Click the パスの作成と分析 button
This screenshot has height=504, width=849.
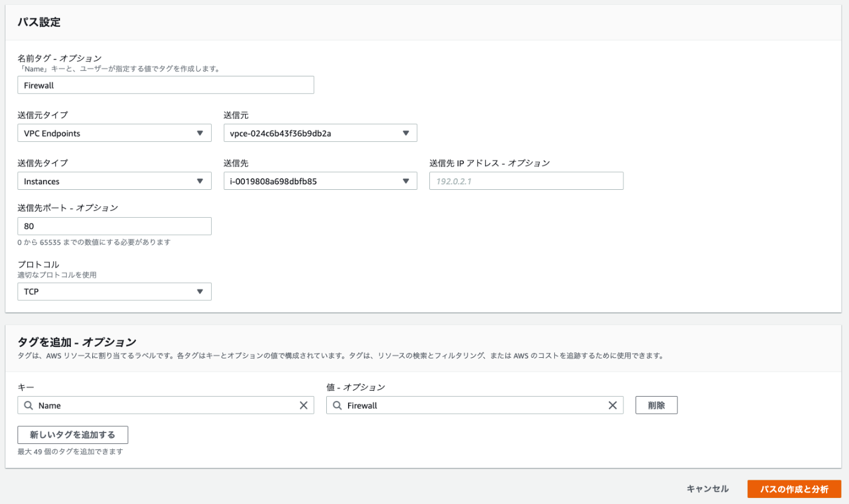pyautogui.click(x=794, y=489)
